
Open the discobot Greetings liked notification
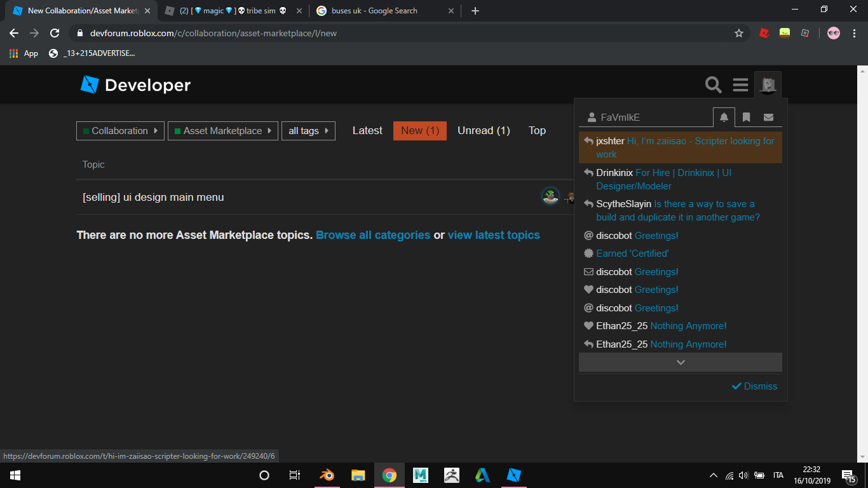coord(681,290)
